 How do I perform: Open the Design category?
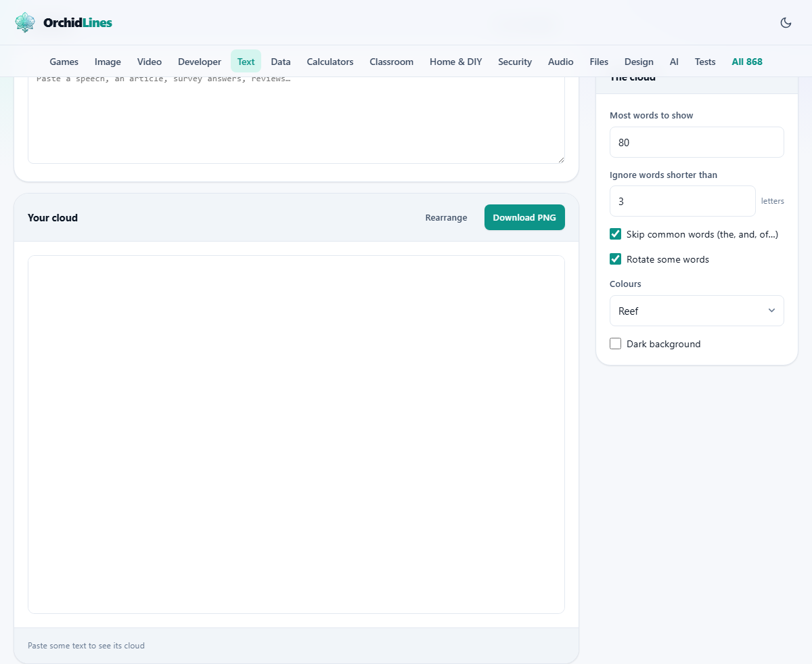(x=639, y=62)
